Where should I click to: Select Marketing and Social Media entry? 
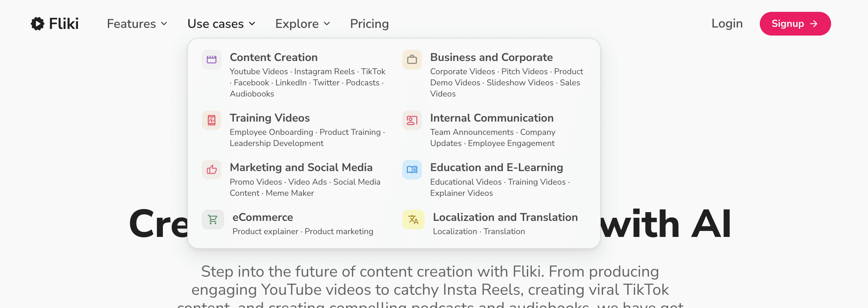(301, 167)
